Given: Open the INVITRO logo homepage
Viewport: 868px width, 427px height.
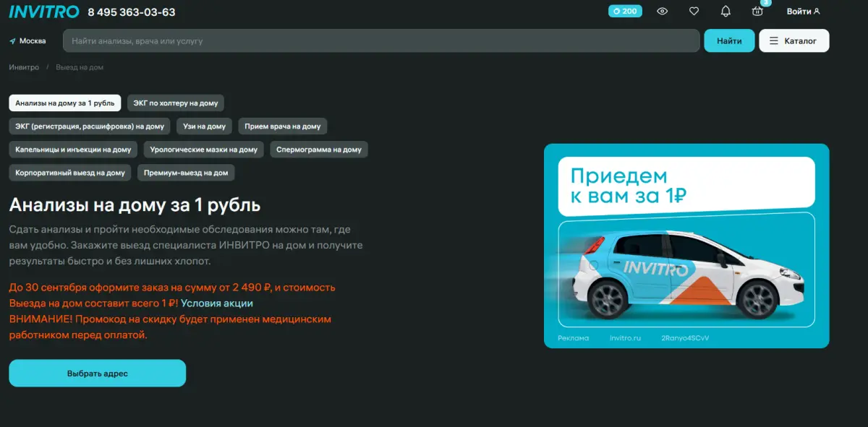Looking at the screenshot, I should (x=44, y=12).
